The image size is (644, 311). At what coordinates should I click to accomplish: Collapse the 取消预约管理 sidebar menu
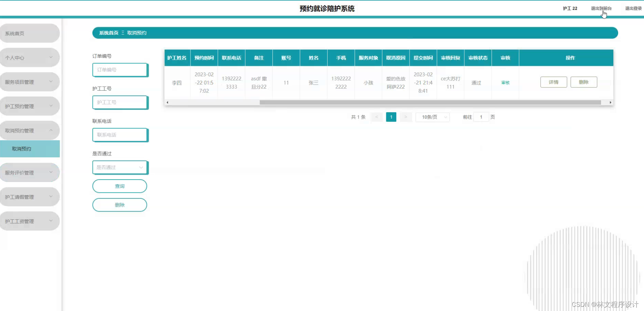(x=30, y=131)
